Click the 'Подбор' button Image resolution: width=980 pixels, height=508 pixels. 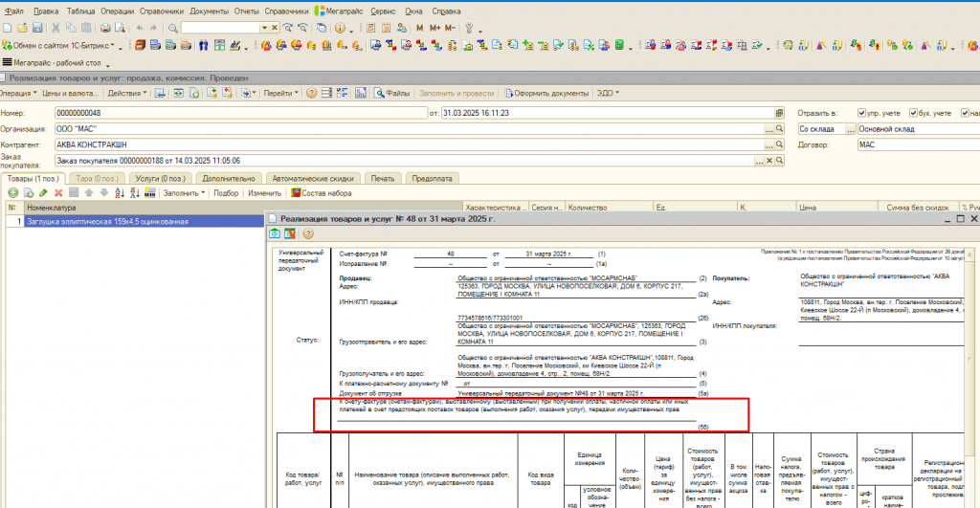[226, 193]
